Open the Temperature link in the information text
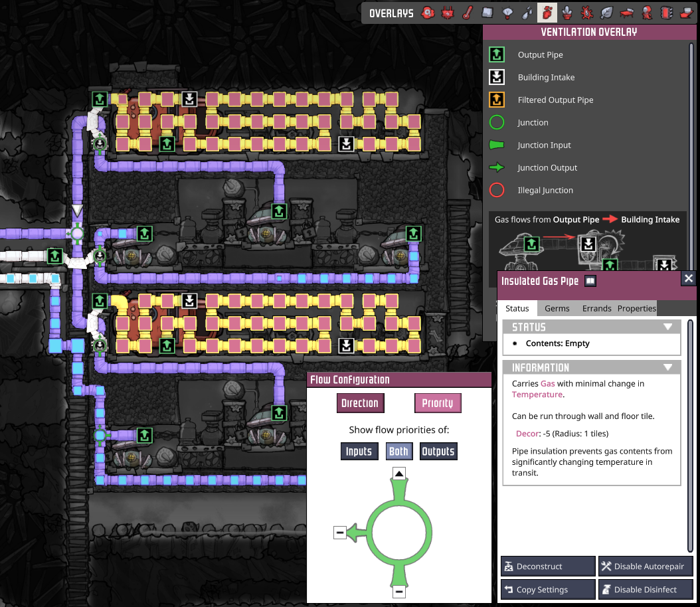The width and height of the screenshot is (700, 607). pyautogui.click(x=537, y=394)
